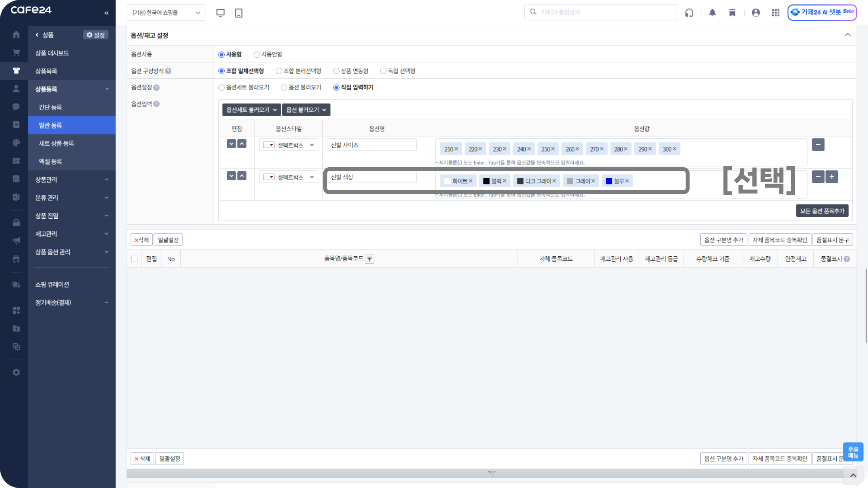This screenshot has width=868, height=488.
Task: Click the top 일괄설정 button
Action: pyautogui.click(x=168, y=240)
